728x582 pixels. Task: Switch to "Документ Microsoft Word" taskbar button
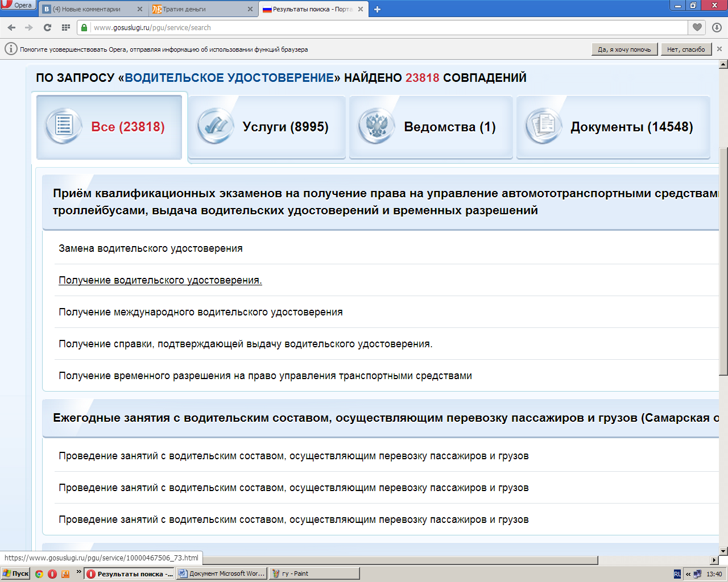(x=222, y=574)
